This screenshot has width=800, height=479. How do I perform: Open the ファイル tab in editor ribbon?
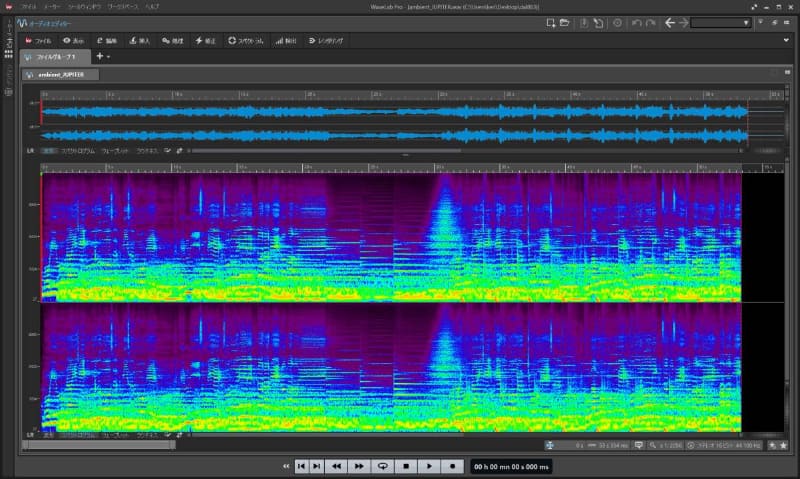click(38, 41)
